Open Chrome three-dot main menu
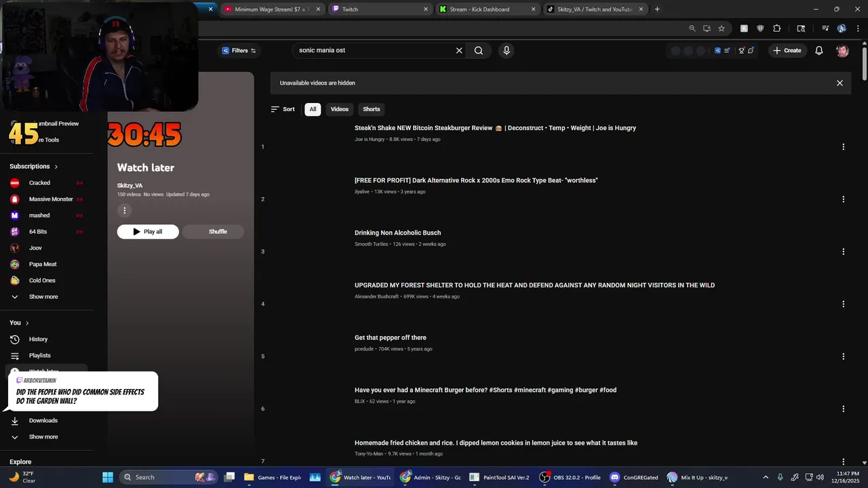The width and height of the screenshot is (868, 488). pos(859,28)
